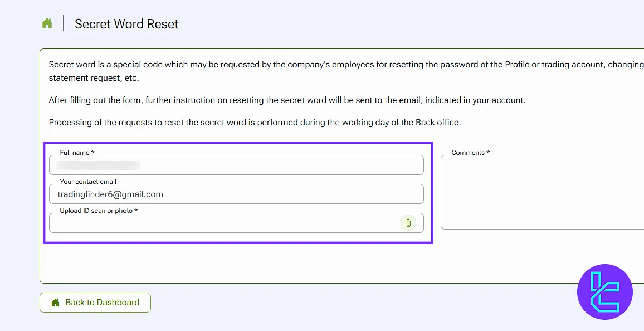Click the "Comments *" label
644x331 pixels.
(470, 153)
